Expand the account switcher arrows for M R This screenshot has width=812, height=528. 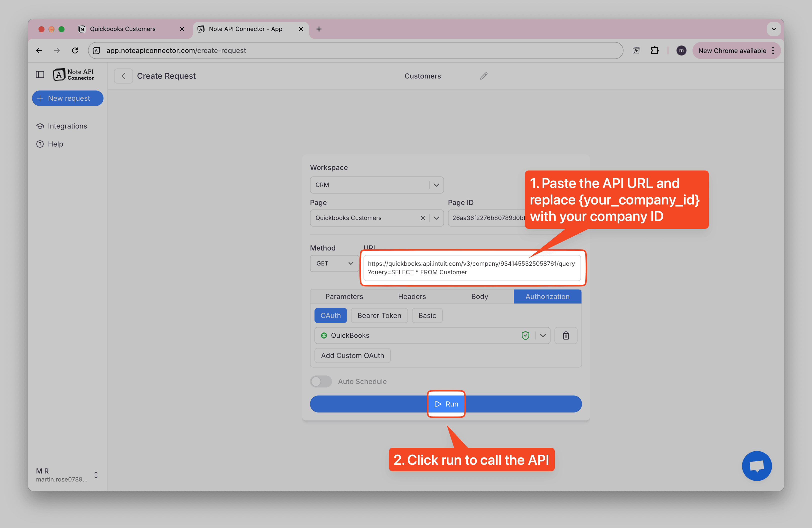(96, 475)
